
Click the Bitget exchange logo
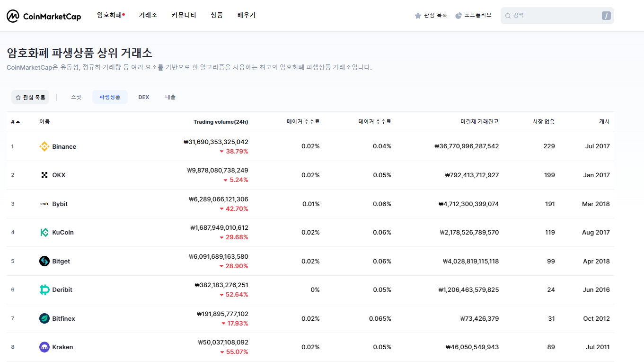[x=44, y=261]
